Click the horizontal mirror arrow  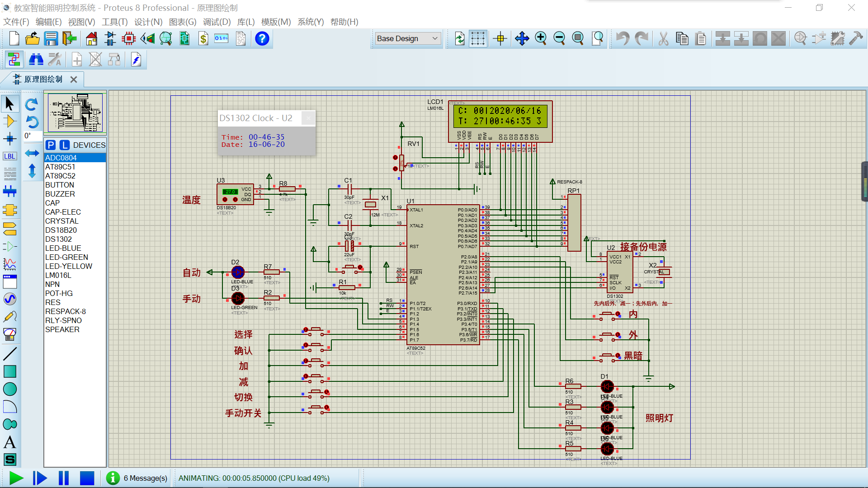(x=32, y=153)
